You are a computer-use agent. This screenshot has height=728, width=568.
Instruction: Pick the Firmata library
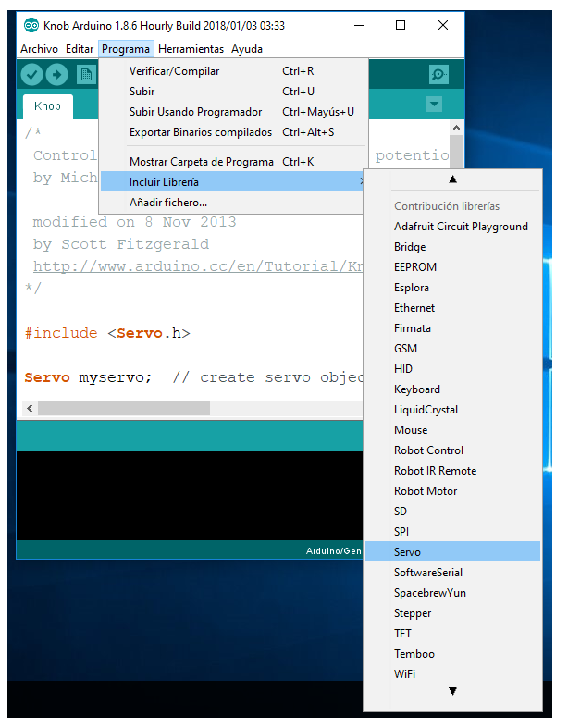coord(452,328)
